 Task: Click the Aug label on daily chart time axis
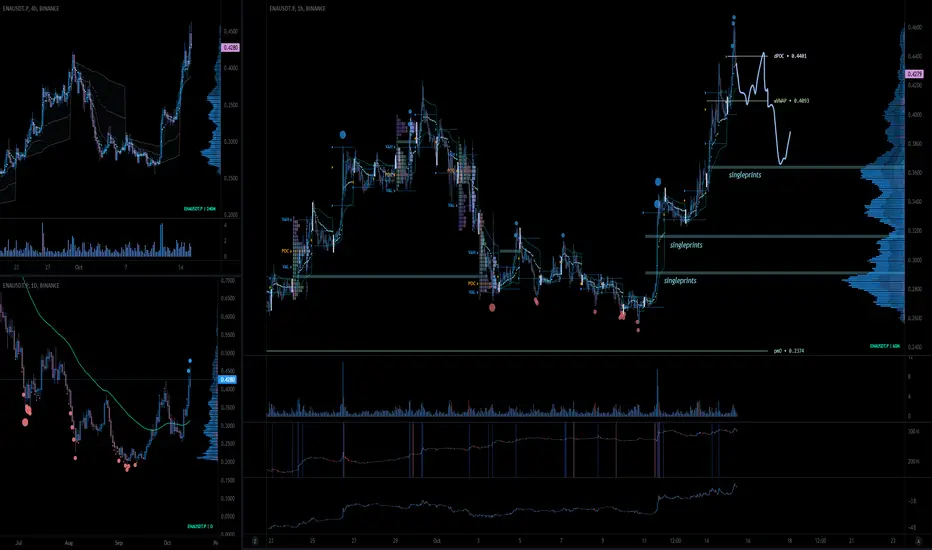coord(69,543)
